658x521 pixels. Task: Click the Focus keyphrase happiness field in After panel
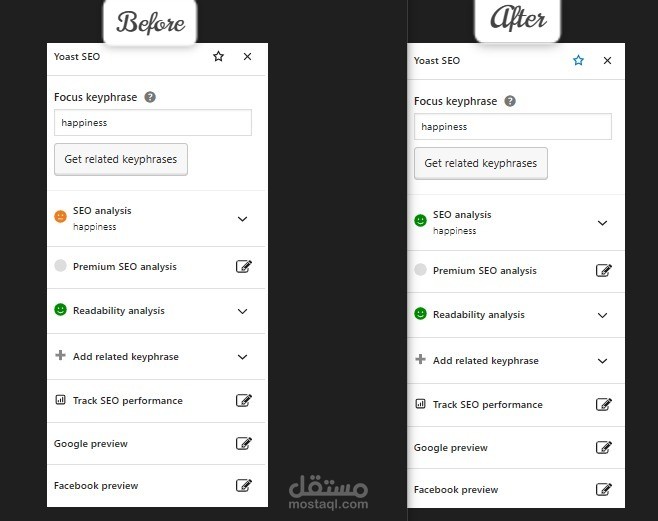513,126
